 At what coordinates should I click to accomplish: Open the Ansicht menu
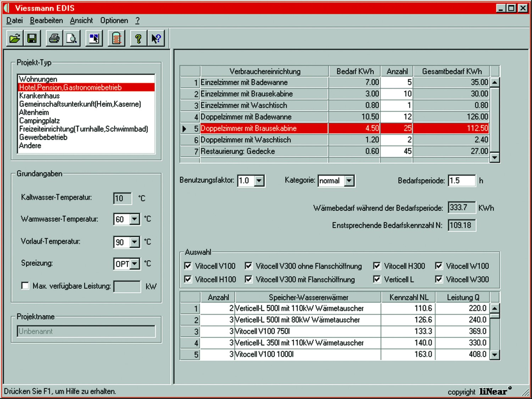[x=81, y=21]
